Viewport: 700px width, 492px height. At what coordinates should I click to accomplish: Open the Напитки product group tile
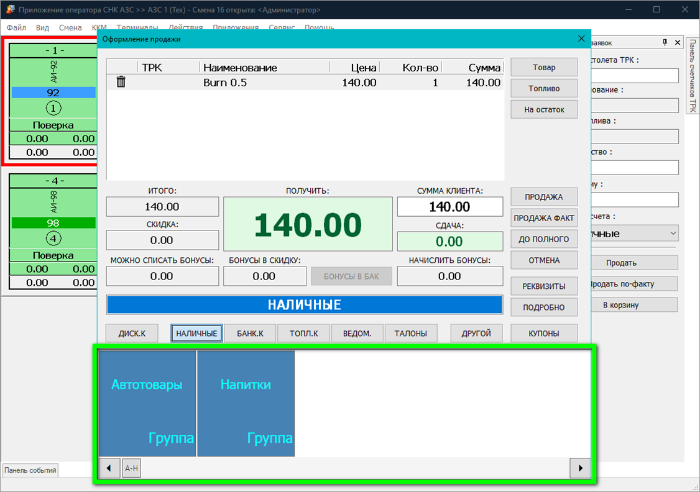246,402
